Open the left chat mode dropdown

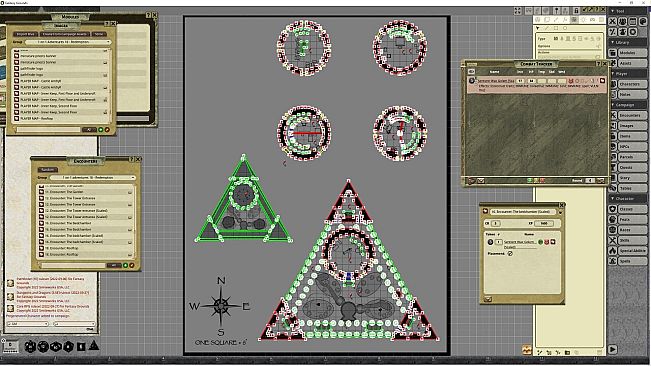pos(27,324)
